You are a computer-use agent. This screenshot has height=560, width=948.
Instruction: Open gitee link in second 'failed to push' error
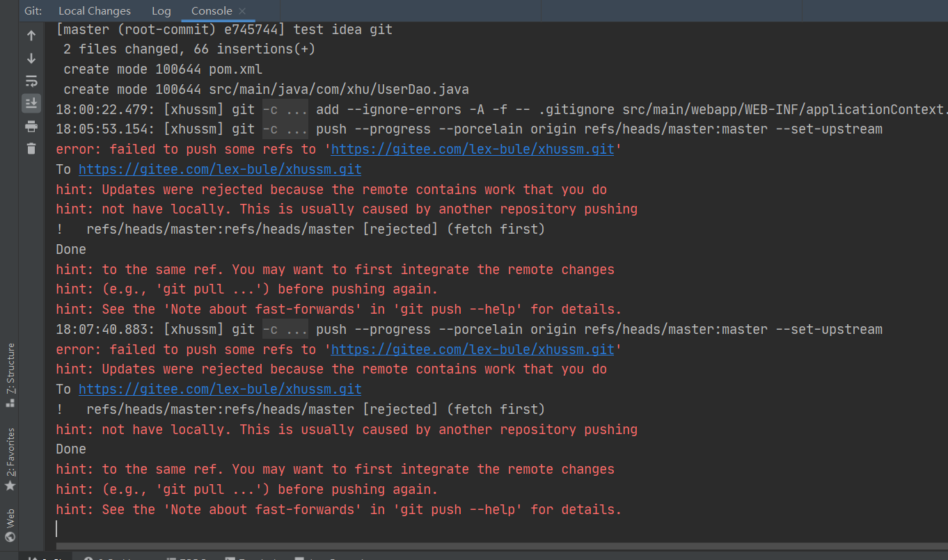[x=473, y=349]
